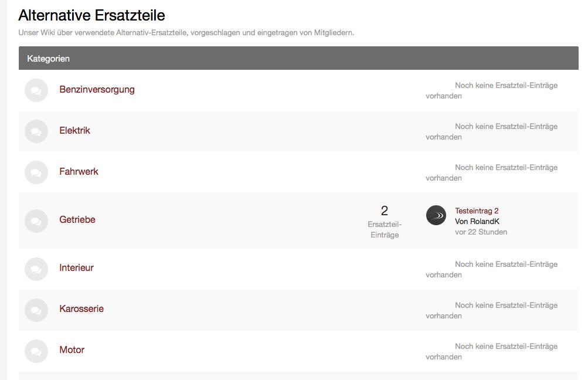Click the Kategorien header bar
Image resolution: width=588 pixels, height=380 pixels.
(298, 59)
